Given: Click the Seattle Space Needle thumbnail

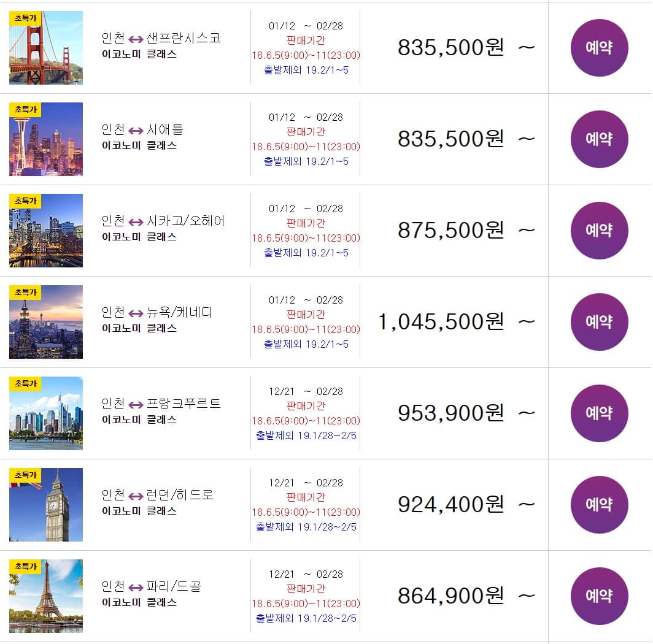Looking at the screenshot, I should click(46, 139).
